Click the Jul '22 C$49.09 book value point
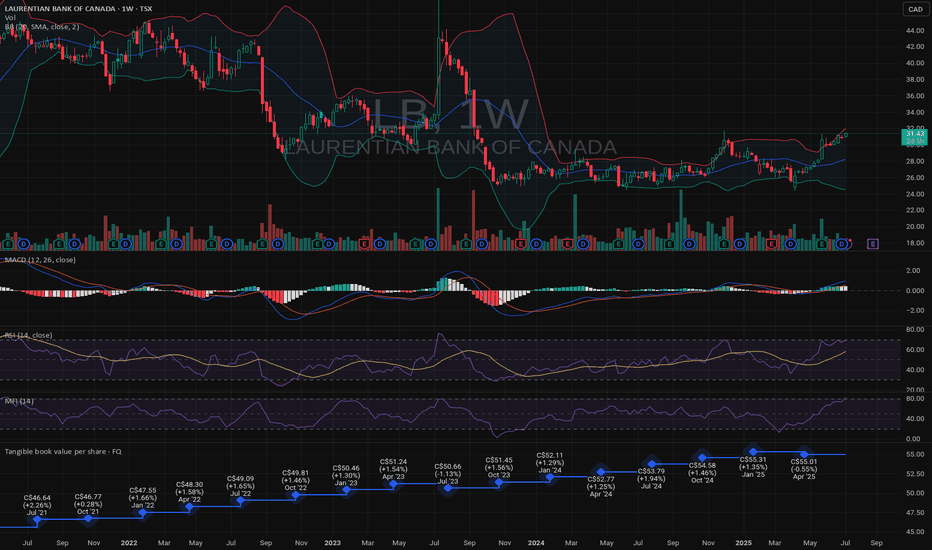The height and width of the screenshot is (550, 932). point(241,501)
